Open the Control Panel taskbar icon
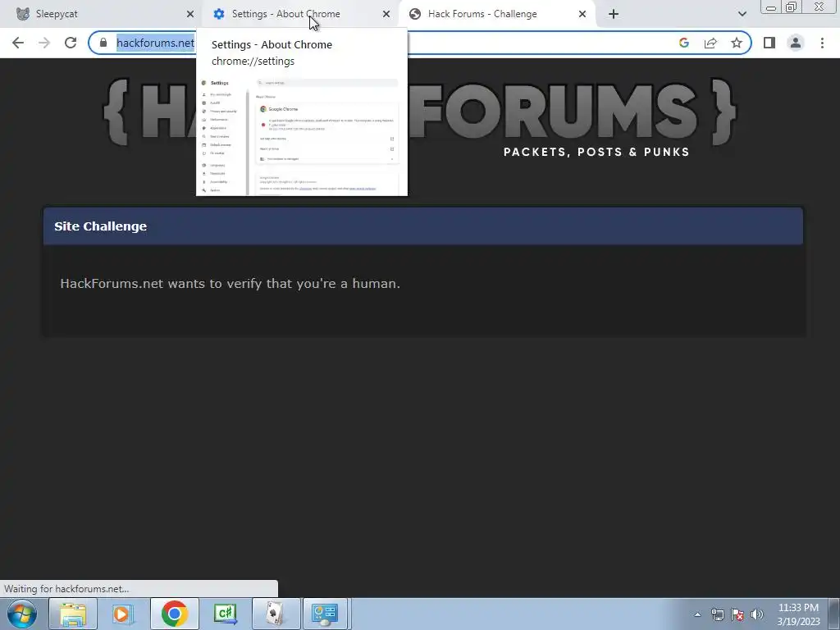Screen dimensions: 840x630 (326, 614)
